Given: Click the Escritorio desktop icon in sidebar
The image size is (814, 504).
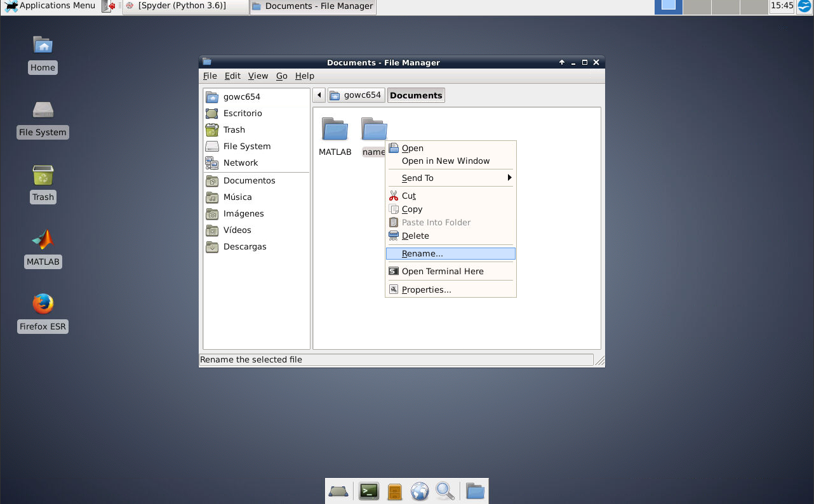Looking at the screenshot, I should 212,113.
